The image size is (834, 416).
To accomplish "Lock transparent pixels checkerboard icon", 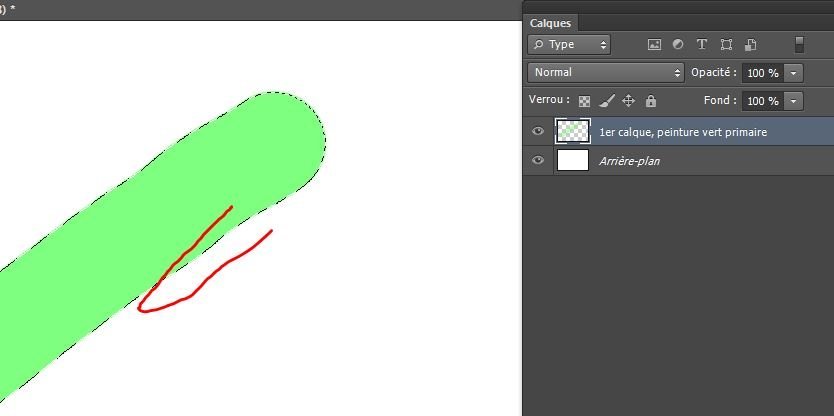I will point(585,101).
